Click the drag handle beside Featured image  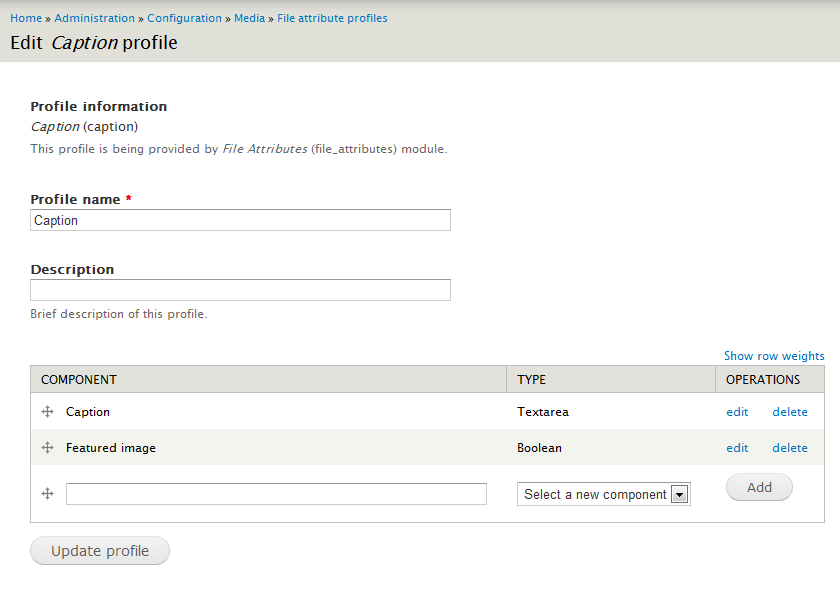pyautogui.click(x=47, y=447)
